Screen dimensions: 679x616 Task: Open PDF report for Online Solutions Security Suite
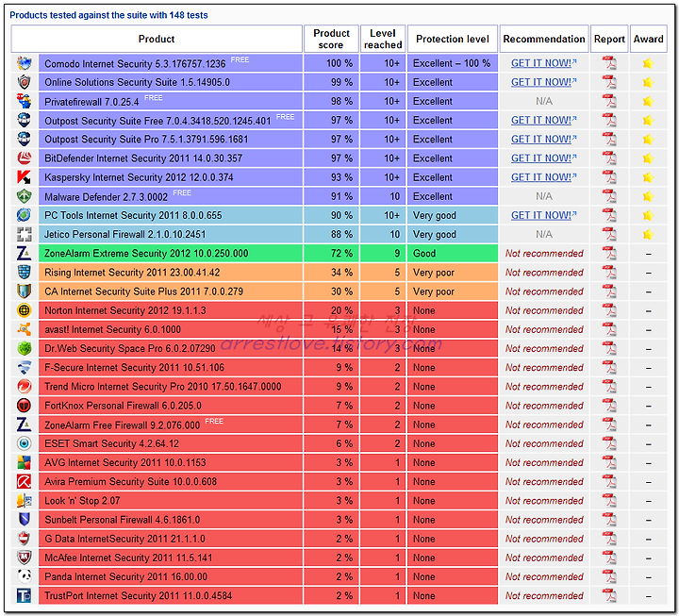click(x=609, y=82)
